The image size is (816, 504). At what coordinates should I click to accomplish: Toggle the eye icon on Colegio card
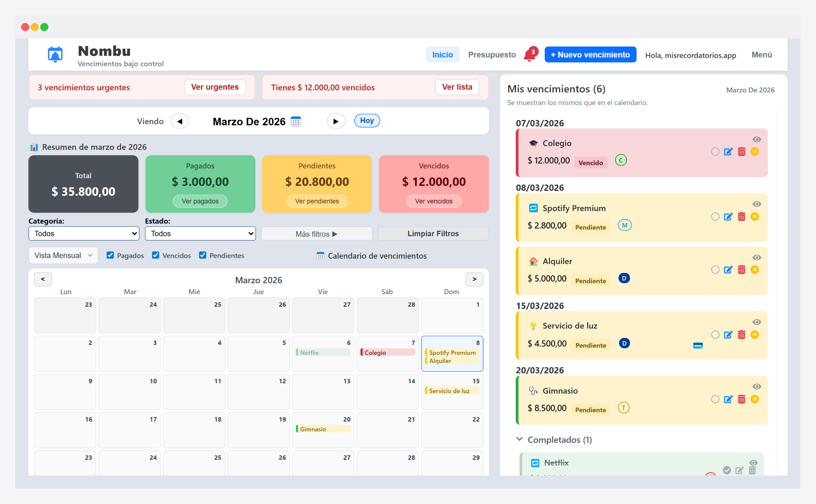click(757, 140)
